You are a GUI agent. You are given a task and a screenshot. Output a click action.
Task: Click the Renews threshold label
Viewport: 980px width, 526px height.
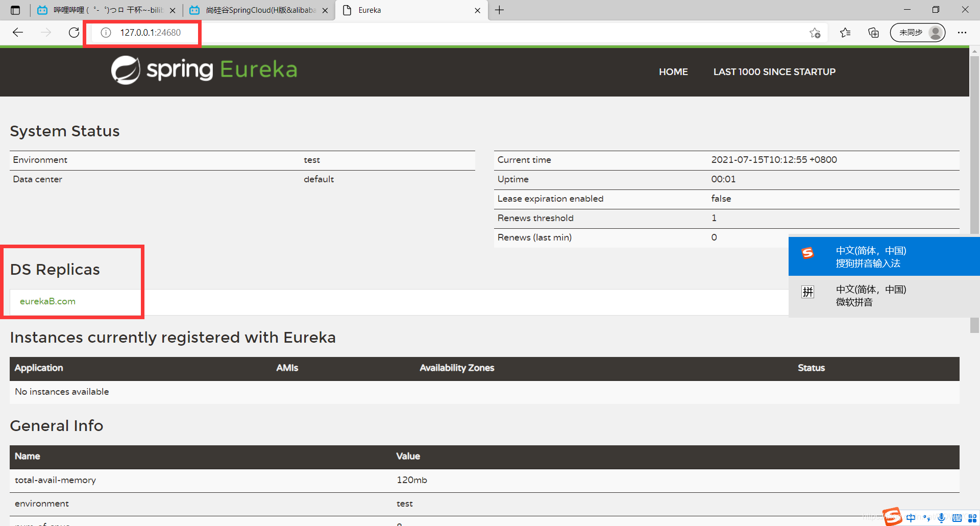(535, 218)
